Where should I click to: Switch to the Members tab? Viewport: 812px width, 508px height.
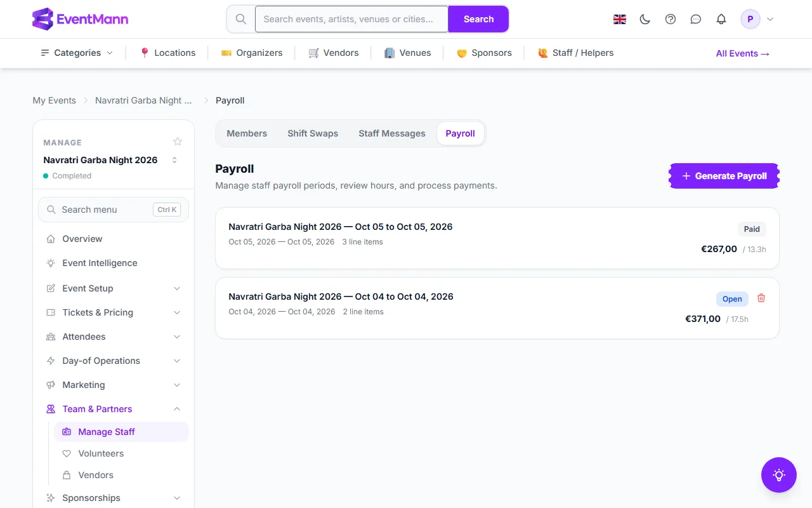247,133
